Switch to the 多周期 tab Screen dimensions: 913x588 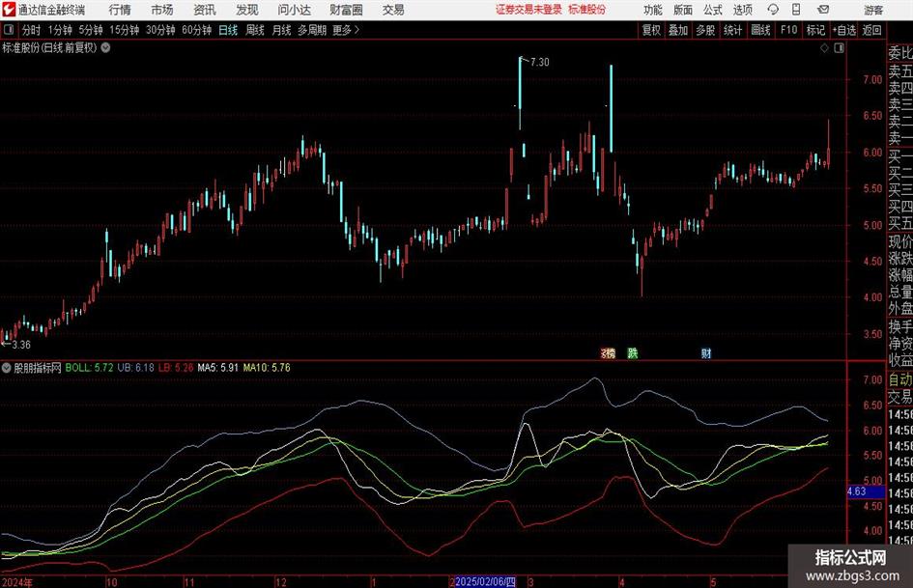[x=312, y=30]
